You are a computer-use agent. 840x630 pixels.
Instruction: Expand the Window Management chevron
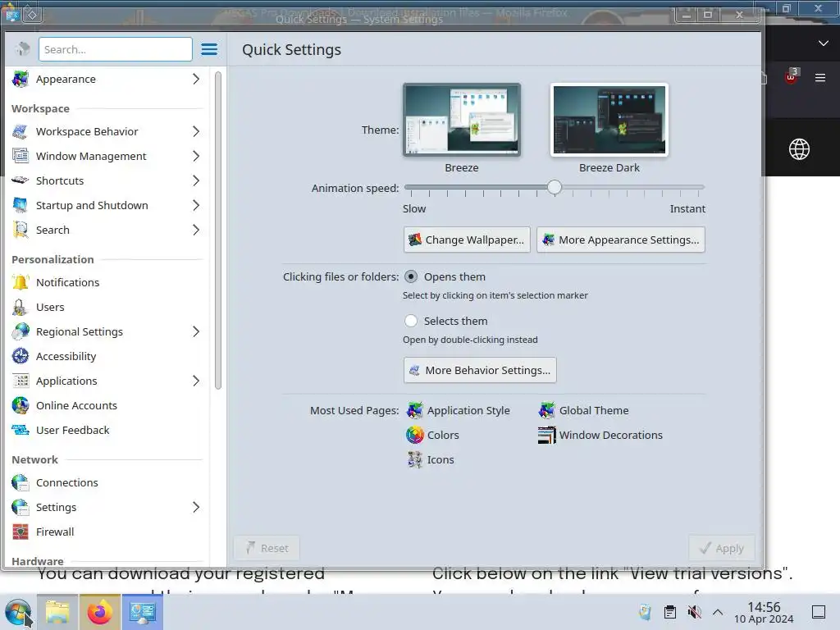(196, 157)
